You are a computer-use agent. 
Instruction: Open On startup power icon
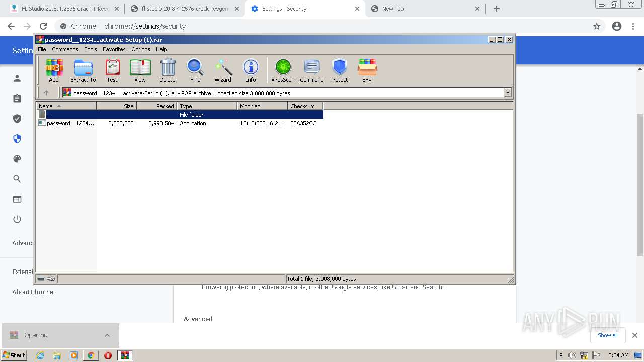point(17,219)
